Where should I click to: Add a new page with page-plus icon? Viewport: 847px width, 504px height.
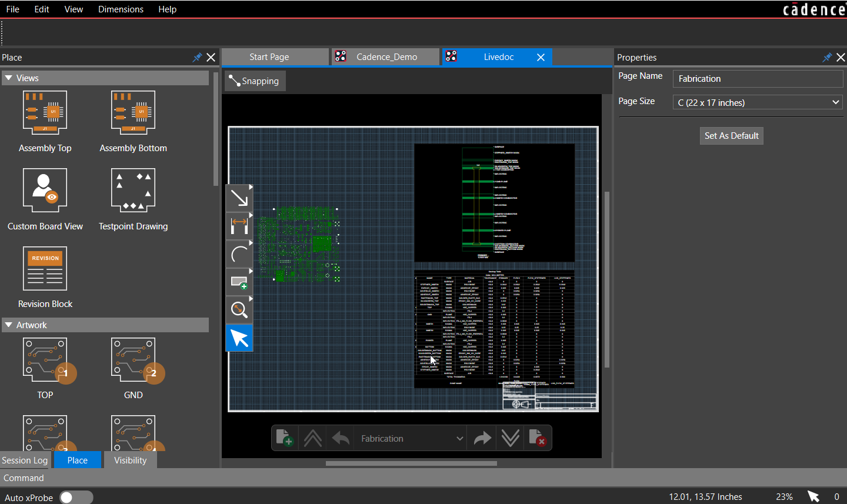(x=285, y=438)
